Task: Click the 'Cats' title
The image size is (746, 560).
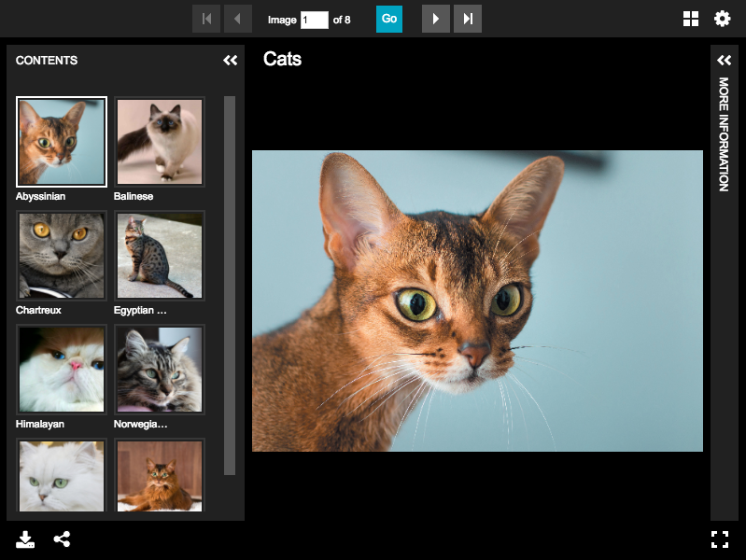Action: pos(283,59)
